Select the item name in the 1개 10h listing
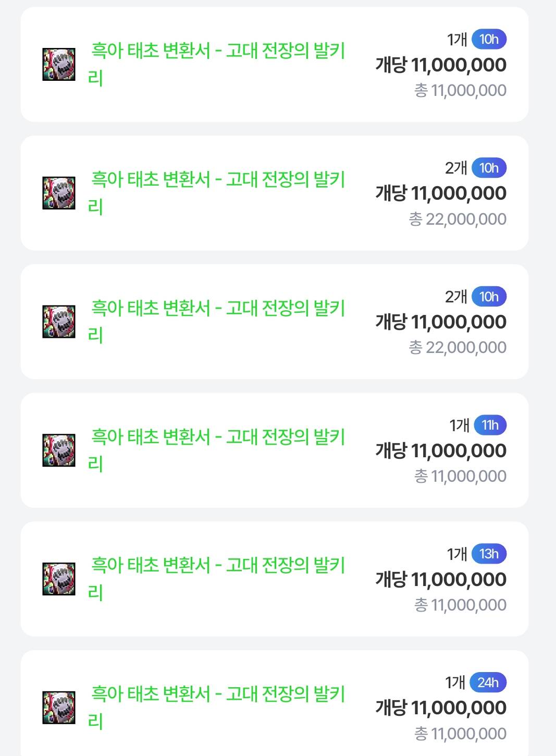Screen dimensions: 556x756 (217, 51)
